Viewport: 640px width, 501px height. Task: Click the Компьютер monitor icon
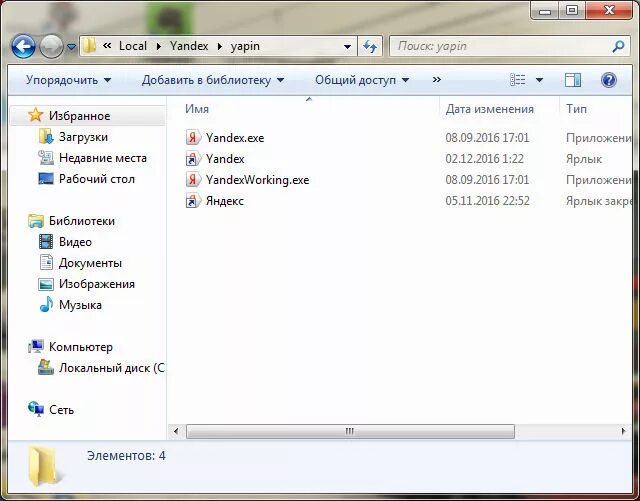[x=36, y=347]
